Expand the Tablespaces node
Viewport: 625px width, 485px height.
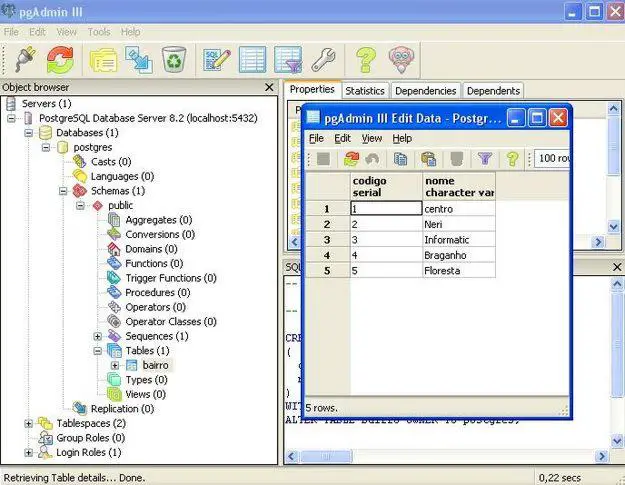point(30,423)
